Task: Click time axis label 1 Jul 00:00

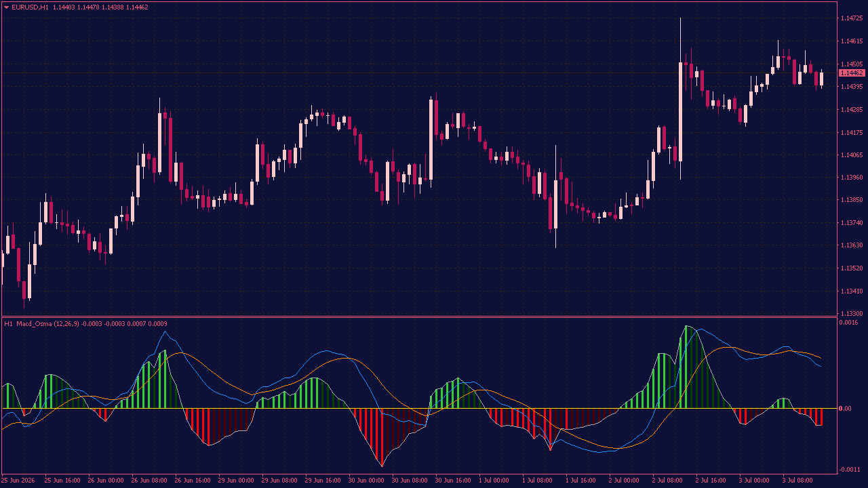Action: pyautogui.click(x=494, y=481)
